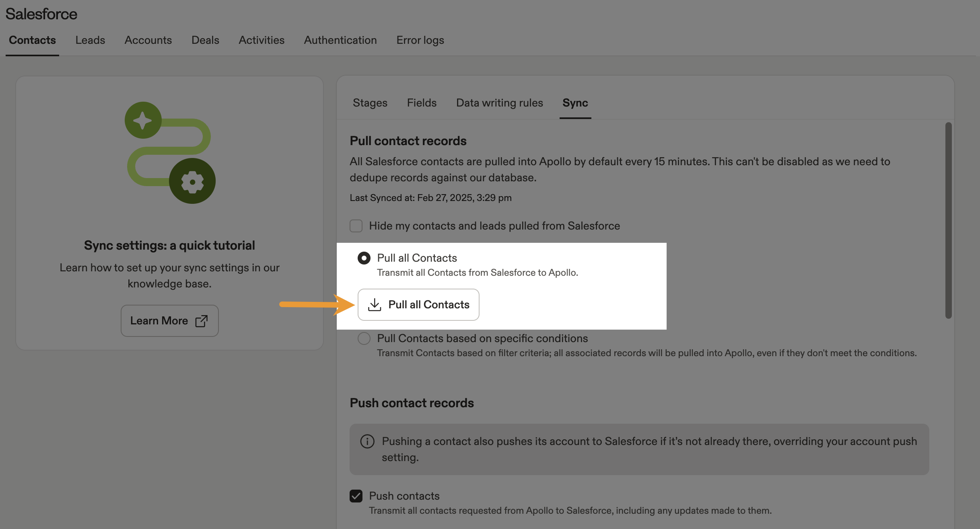This screenshot has width=980, height=529.
Task: Select Pull Contacts based on specific conditions radio
Action: [x=364, y=338]
